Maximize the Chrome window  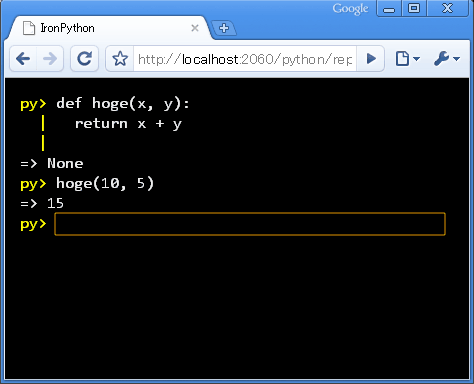pos(414,8)
